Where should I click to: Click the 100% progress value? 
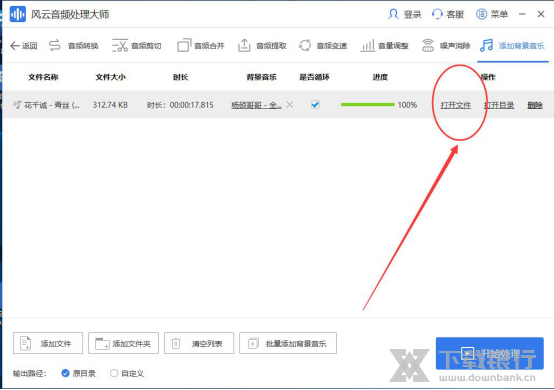tap(407, 105)
